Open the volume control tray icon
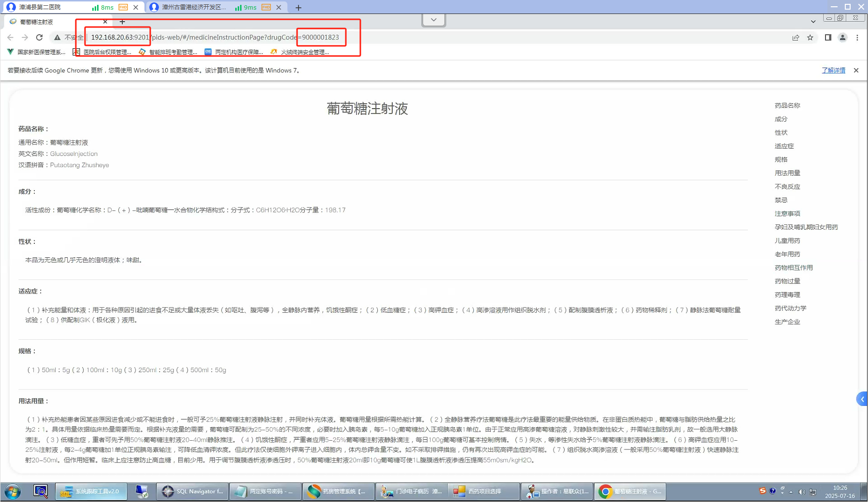This screenshot has height=502, width=868. [802, 492]
